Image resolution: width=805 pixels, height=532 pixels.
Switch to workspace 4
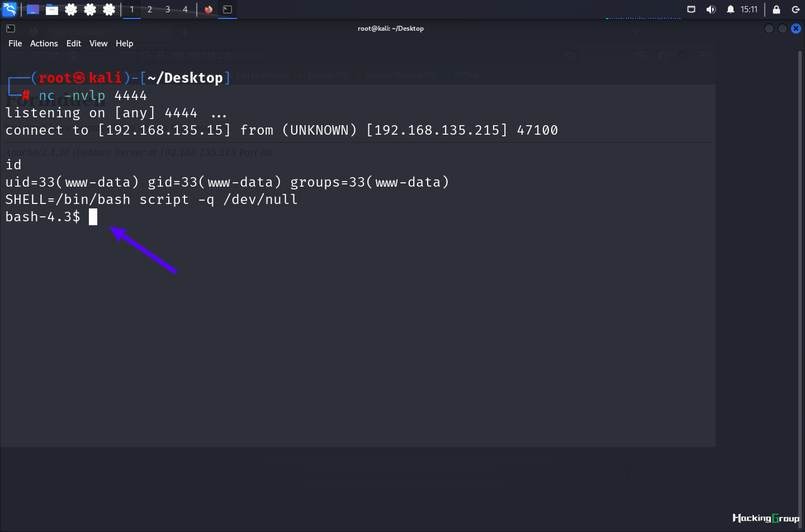click(185, 9)
